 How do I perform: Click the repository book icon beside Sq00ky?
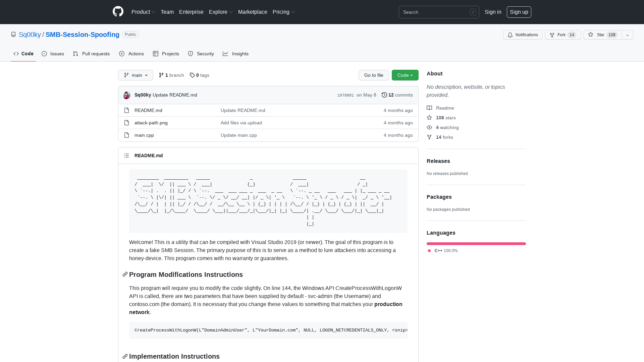click(x=13, y=35)
